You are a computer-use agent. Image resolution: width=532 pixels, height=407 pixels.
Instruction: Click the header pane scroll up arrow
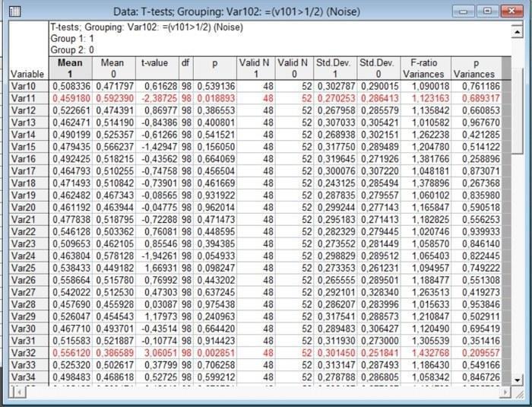tap(517, 32)
